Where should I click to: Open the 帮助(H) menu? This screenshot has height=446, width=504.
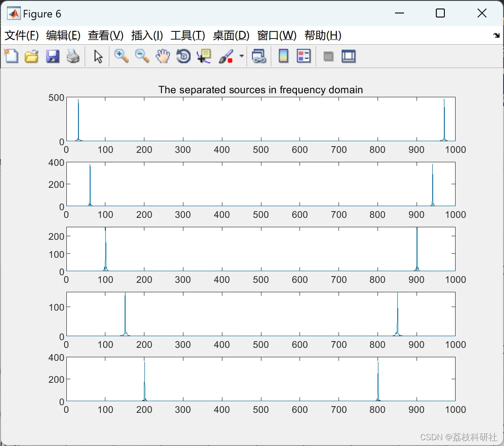[x=323, y=35]
